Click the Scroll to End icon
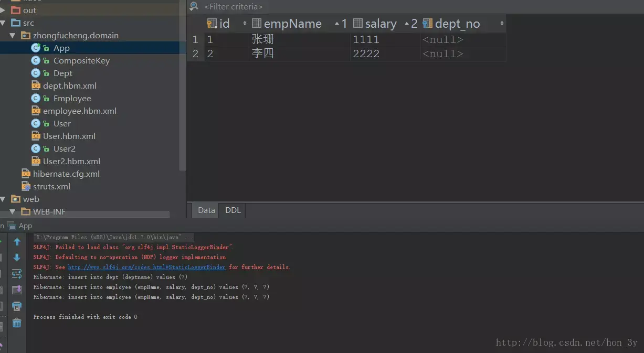 click(x=17, y=290)
